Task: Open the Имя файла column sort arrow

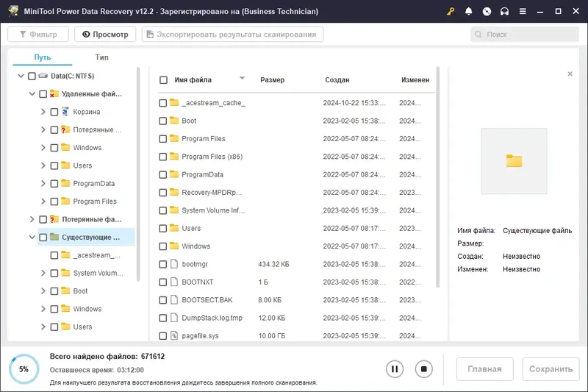Action: pos(243,78)
